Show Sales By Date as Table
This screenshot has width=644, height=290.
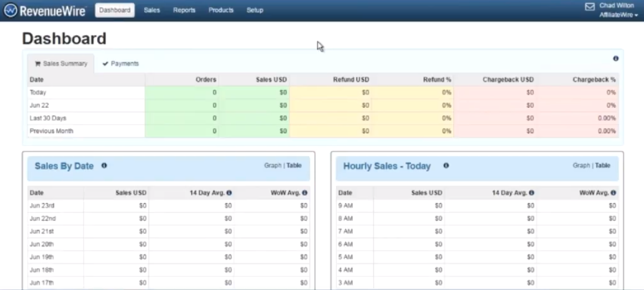click(294, 166)
